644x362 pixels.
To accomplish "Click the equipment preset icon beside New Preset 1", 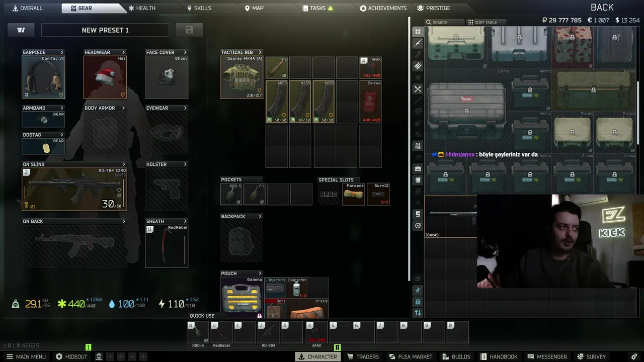I will click(21, 30).
